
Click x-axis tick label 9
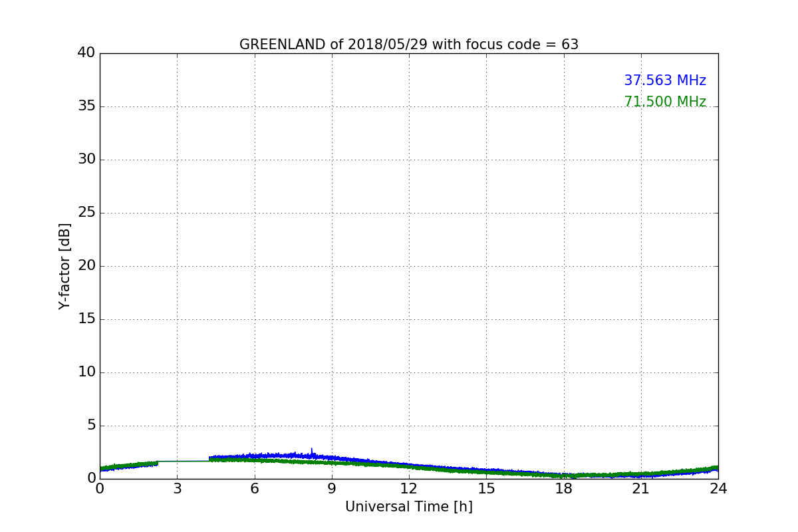[x=332, y=489]
